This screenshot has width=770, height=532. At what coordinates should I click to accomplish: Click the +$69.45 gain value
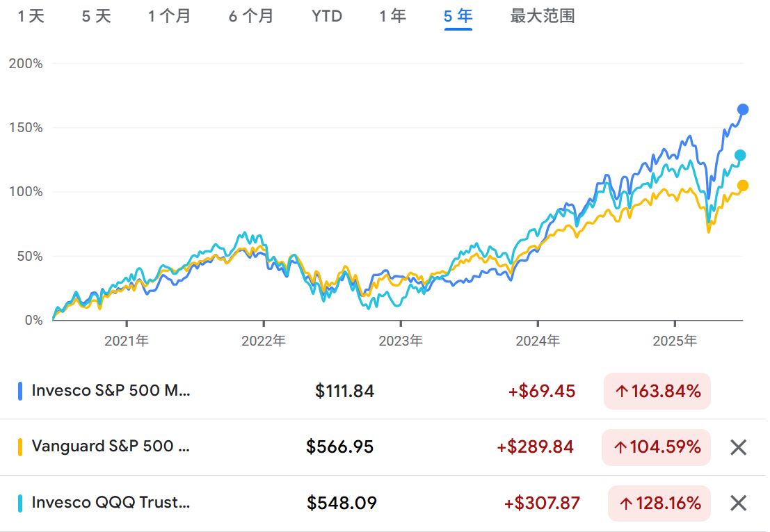[542, 391]
